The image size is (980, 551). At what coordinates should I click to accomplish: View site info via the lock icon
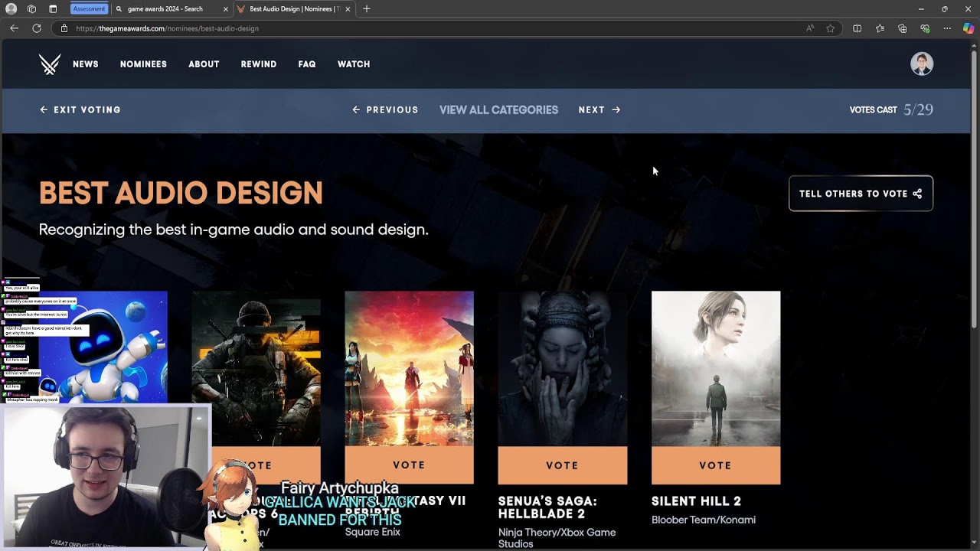click(x=65, y=28)
